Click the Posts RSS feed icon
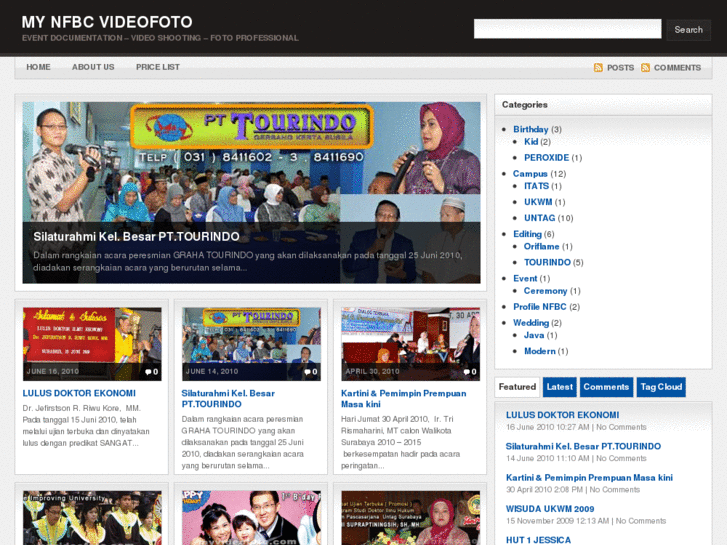Image resolution: width=727 pixels, height=545 pixels. click(598, 68)
